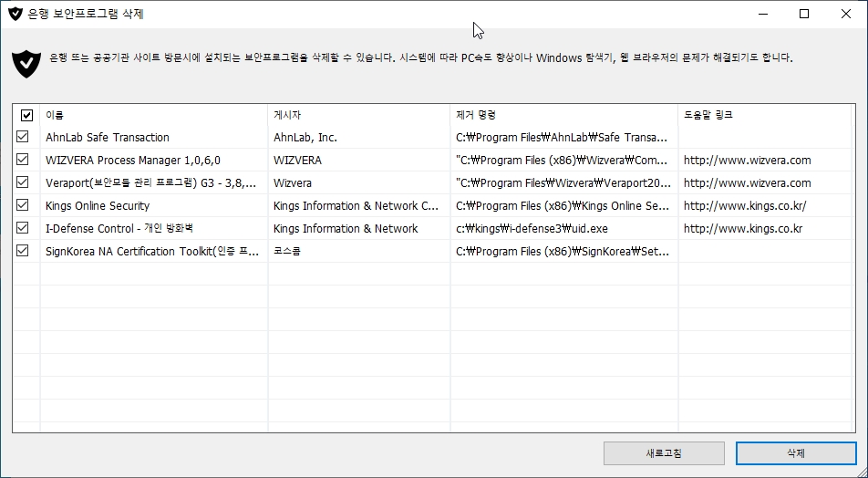
Task: Click publisher cell in I-Defense Control row
Action: click(x=346, y=228)
